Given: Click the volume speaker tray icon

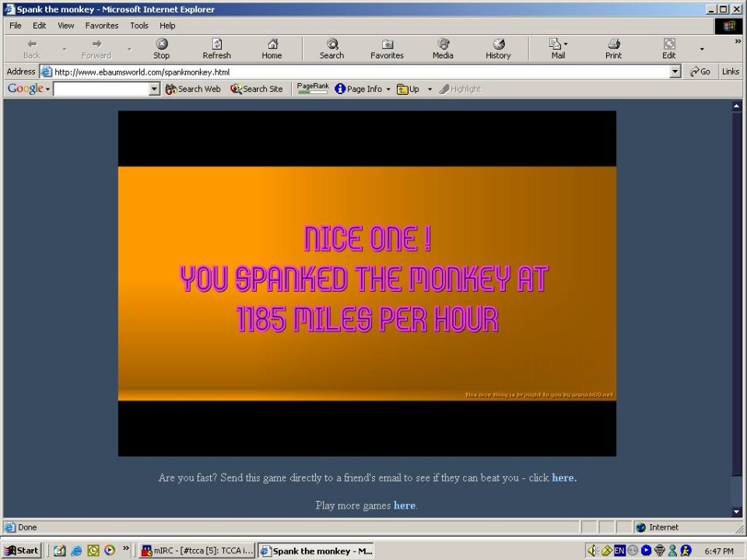Looking at the screenshot, I should 592,551.
